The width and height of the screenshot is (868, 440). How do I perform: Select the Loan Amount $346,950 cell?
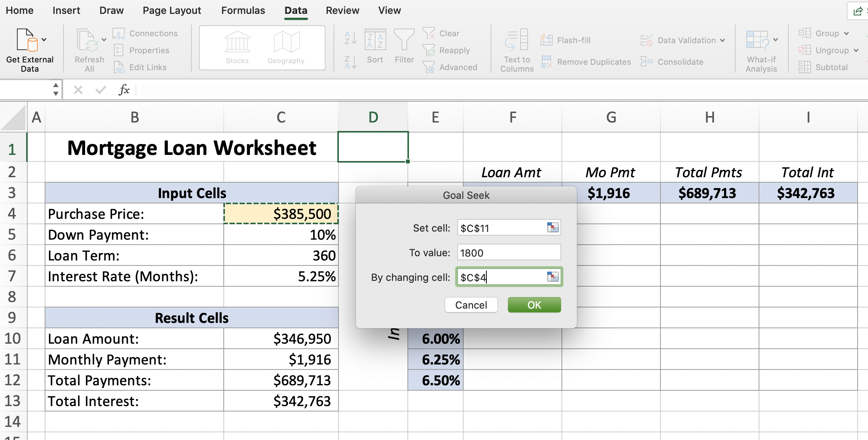coord(281,338)
